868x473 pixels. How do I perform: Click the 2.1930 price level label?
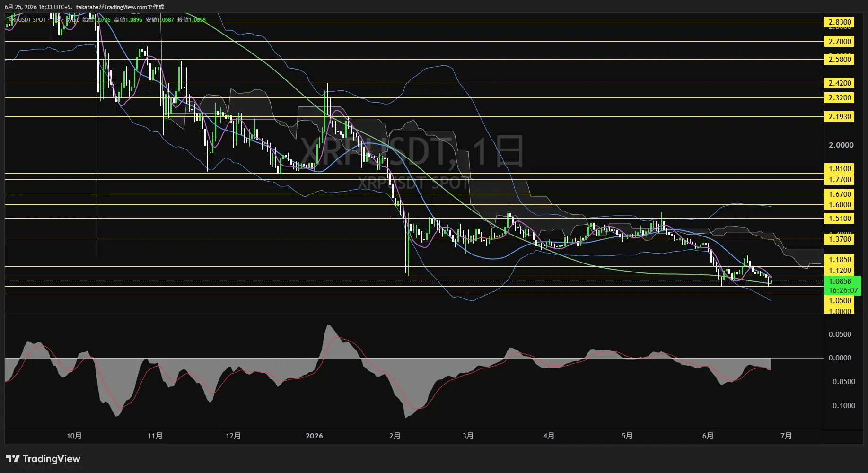click(x=840, y=117)
